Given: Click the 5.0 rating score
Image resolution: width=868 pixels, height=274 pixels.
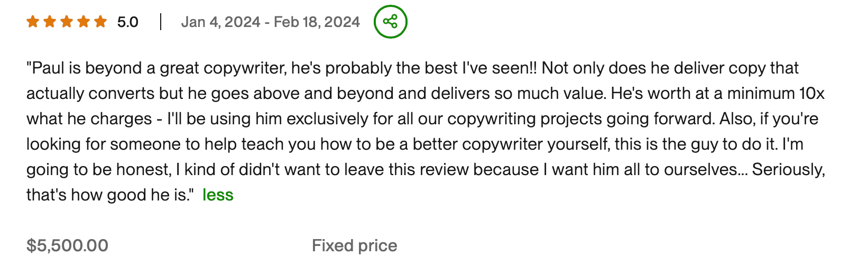Looking at the screenshot, I should pyautogui.click(x=127, y=22).
